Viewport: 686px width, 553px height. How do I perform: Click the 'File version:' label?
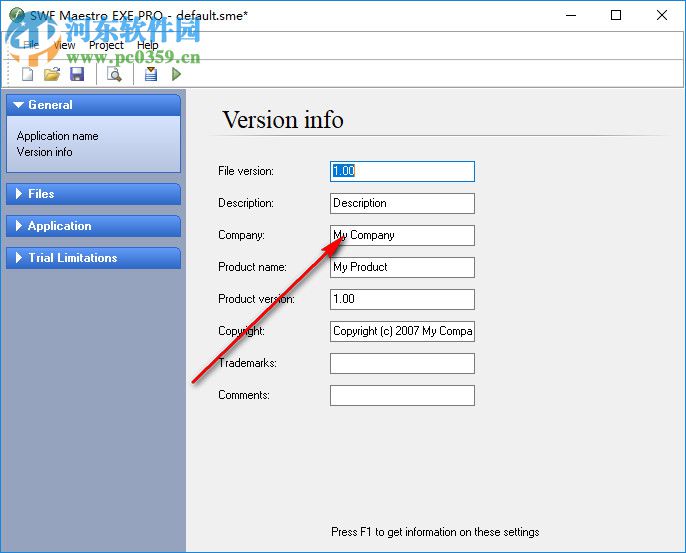pos(246,171)
